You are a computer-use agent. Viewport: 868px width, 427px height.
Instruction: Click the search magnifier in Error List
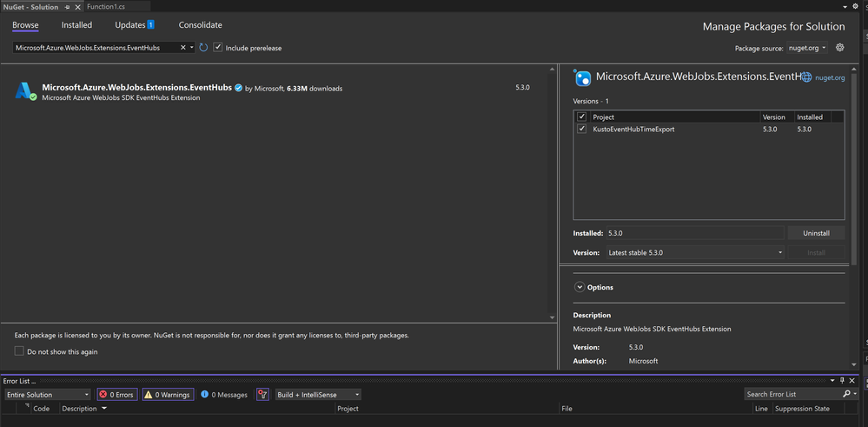[x=846, y=394]
